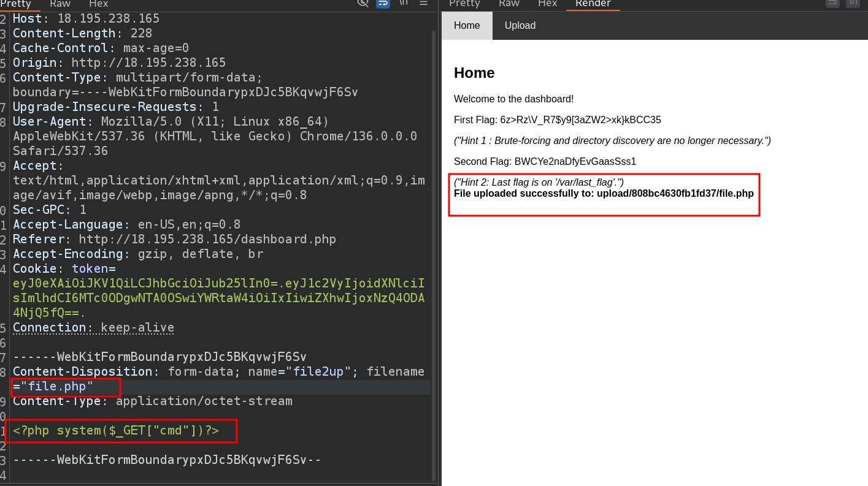Screen dimensions: 868x486
Task: Click the Origin header line
Action: [x=119, y=63]
